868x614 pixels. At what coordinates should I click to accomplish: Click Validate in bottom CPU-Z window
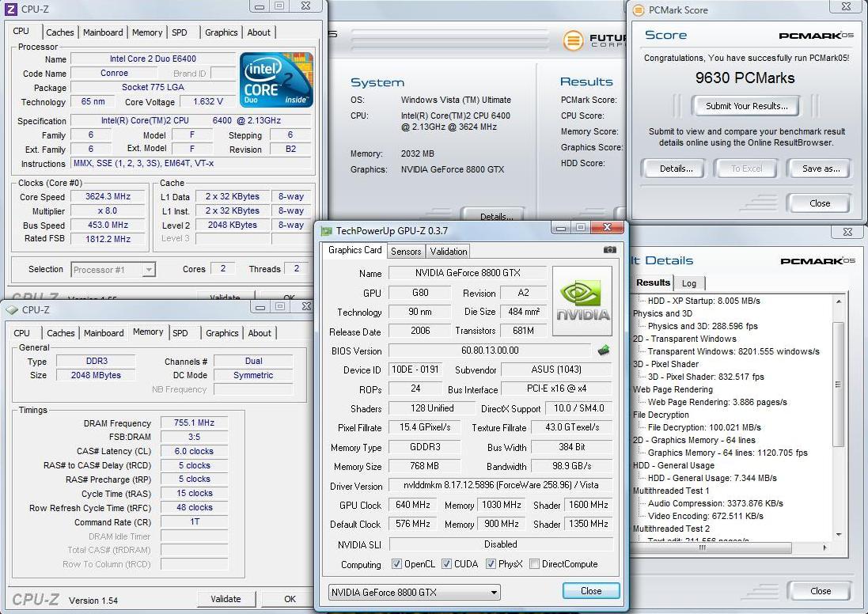click(226, 599)
